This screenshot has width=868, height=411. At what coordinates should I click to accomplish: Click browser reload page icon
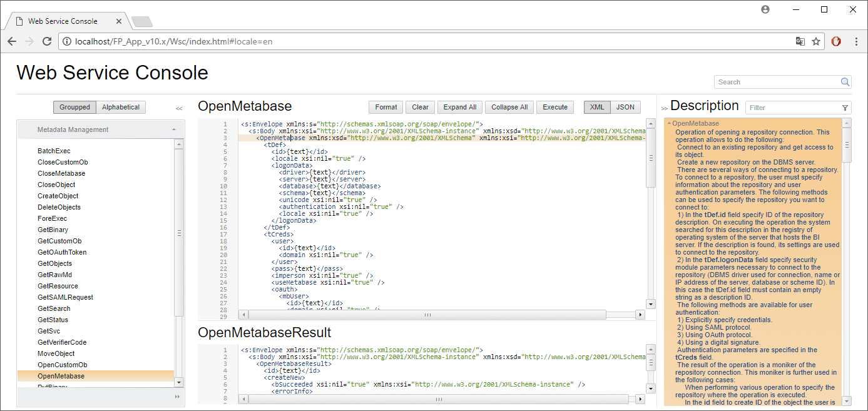[x=47, y=41]
